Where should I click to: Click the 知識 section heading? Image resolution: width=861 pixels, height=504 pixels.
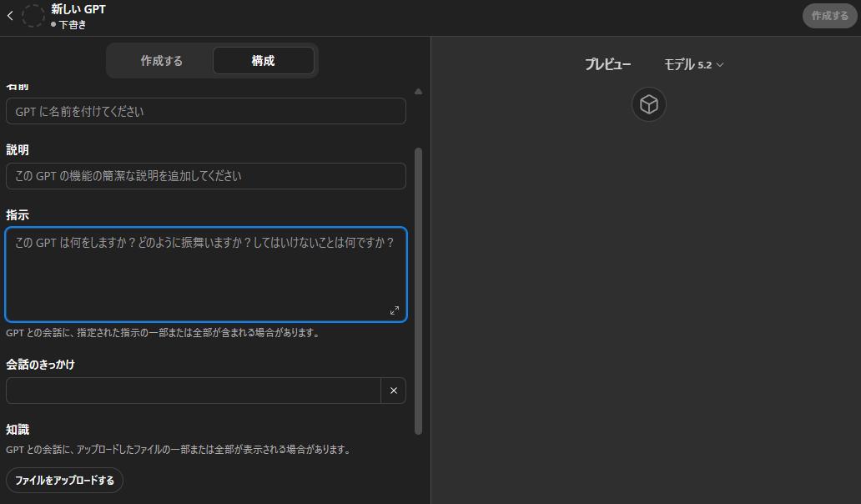point(18,430)
